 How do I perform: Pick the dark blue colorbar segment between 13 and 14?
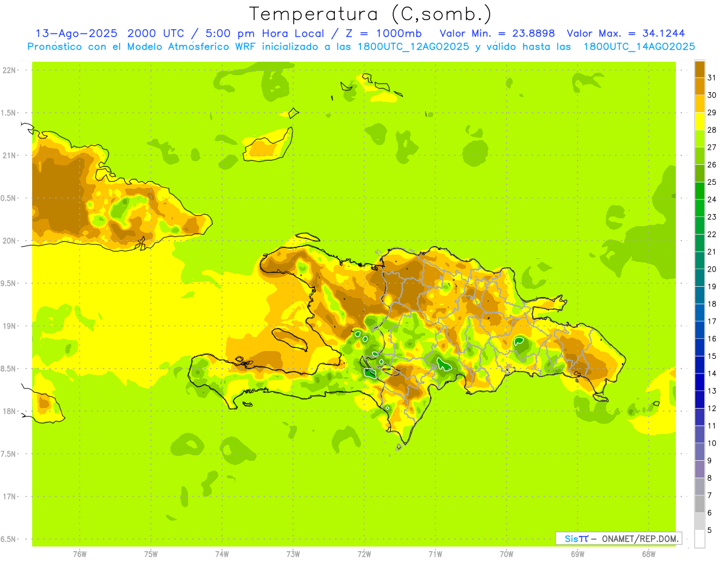pos(699,382)
